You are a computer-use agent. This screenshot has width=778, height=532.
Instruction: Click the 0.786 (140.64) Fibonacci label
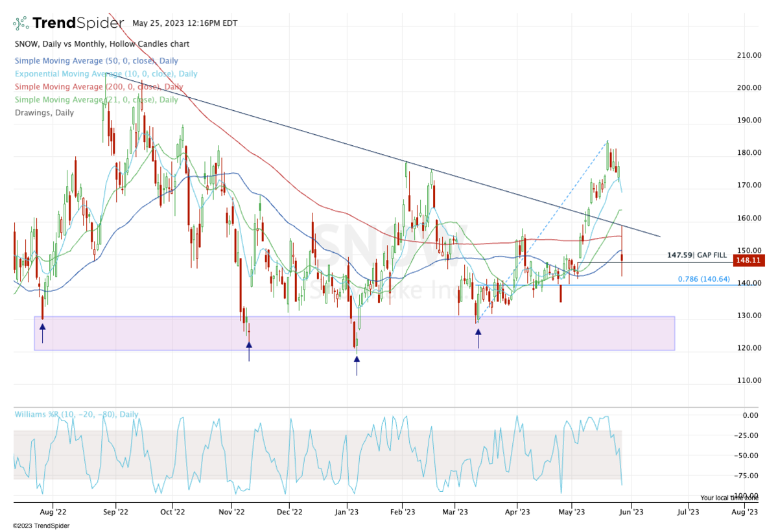pyautogui.click(x=703, y=279)
